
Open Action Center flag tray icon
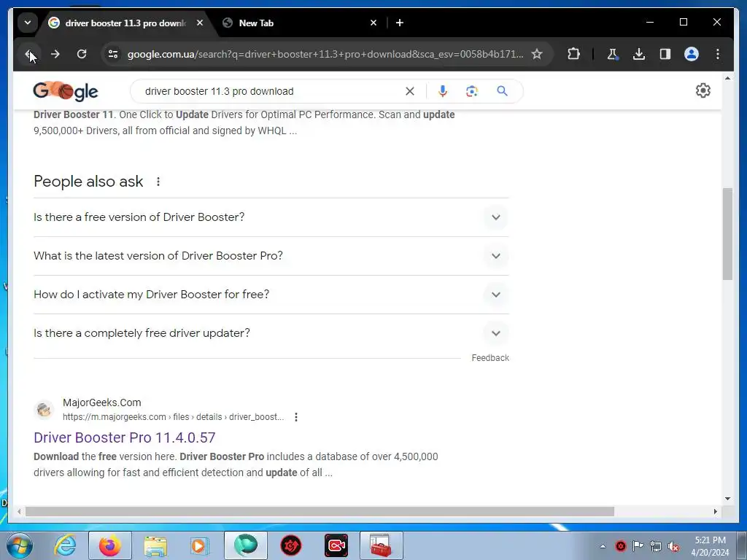pyautogui.click(x=638, y=546)
